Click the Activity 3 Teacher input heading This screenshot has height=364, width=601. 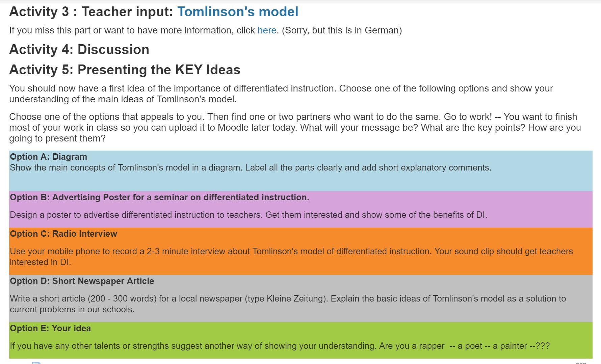91,12
